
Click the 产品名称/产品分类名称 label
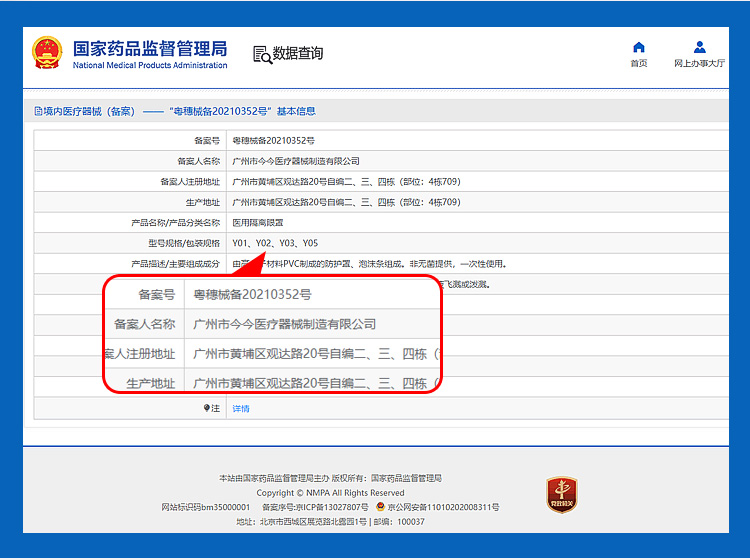point(176,223)
